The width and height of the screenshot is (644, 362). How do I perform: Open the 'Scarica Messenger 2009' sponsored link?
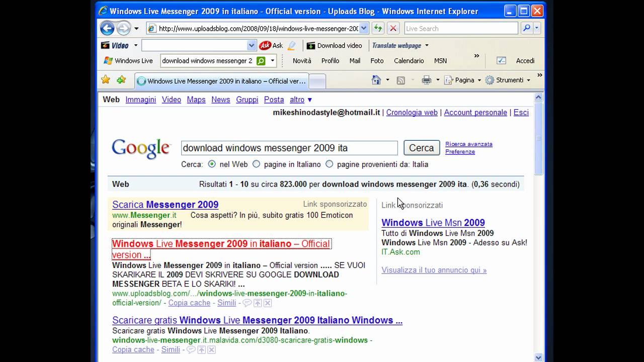coord(165,205)
